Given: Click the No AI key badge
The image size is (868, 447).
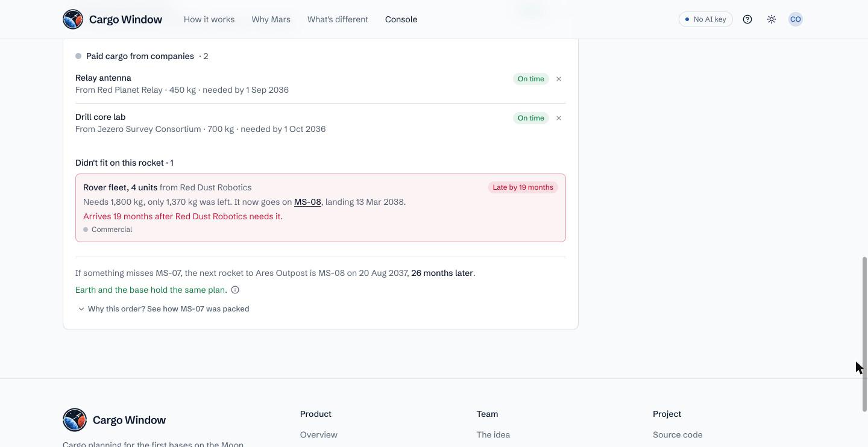Looking at the screenshot, I should click(x=706, y=19).
